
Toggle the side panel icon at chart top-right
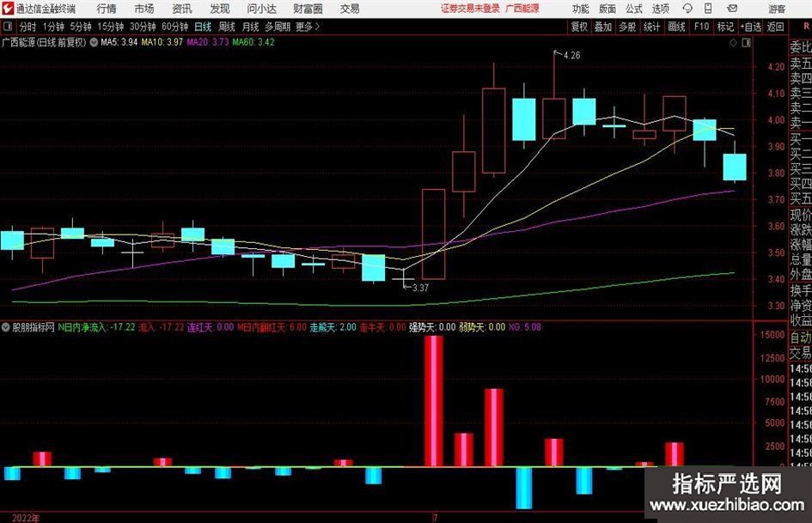[746, 43]
